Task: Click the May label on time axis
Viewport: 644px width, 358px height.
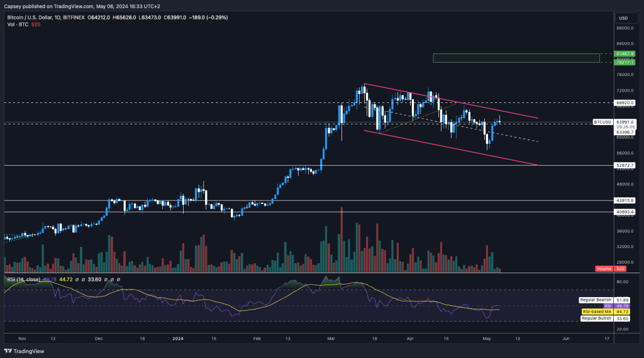Action: point(487,339)
